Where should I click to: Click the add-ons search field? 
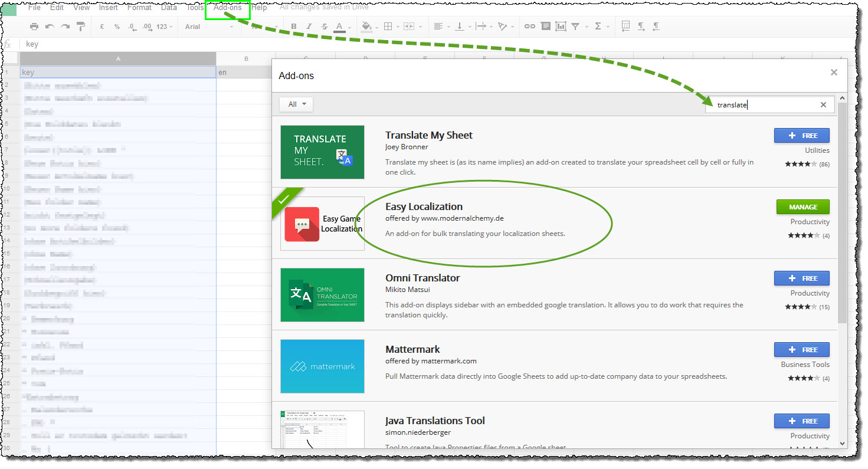pos(769,105)
